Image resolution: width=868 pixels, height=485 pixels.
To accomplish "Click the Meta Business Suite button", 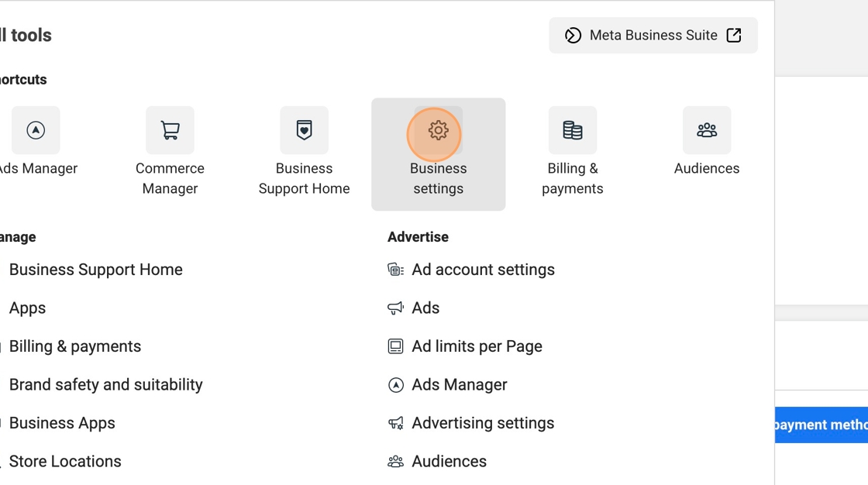I will click(653, 36).
